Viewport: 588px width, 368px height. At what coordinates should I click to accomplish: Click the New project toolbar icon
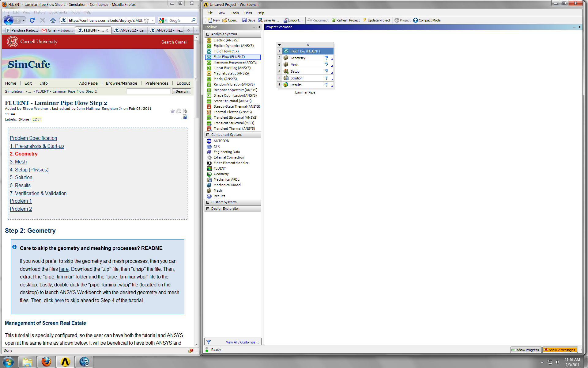coord(210,20)
